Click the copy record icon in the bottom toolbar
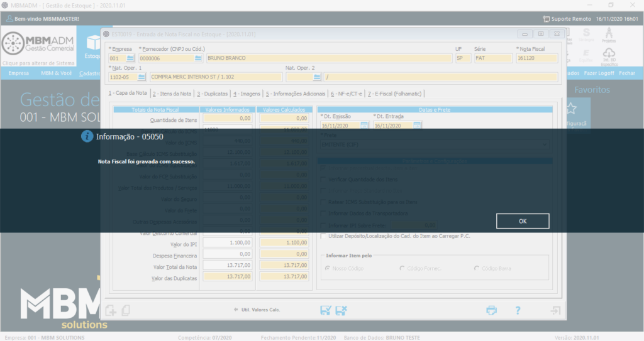The width and height of the screenshot is (644, 341). tap(126, 310)
